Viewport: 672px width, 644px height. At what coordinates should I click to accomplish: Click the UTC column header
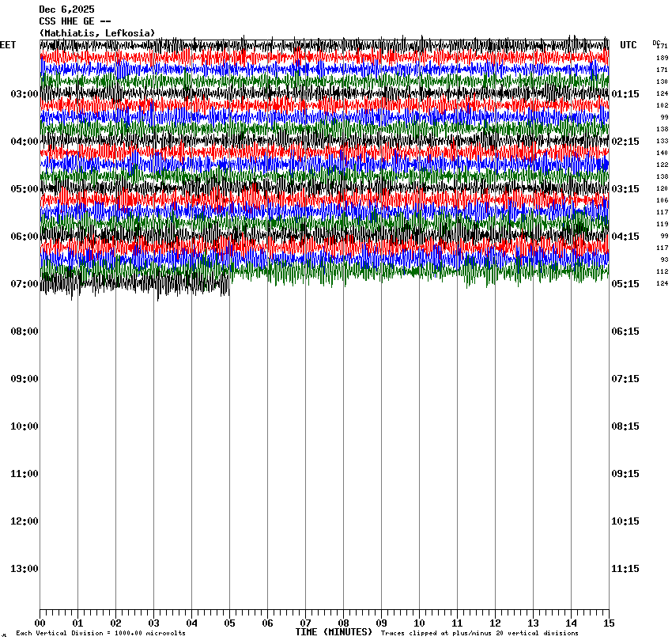coord(628,45)
